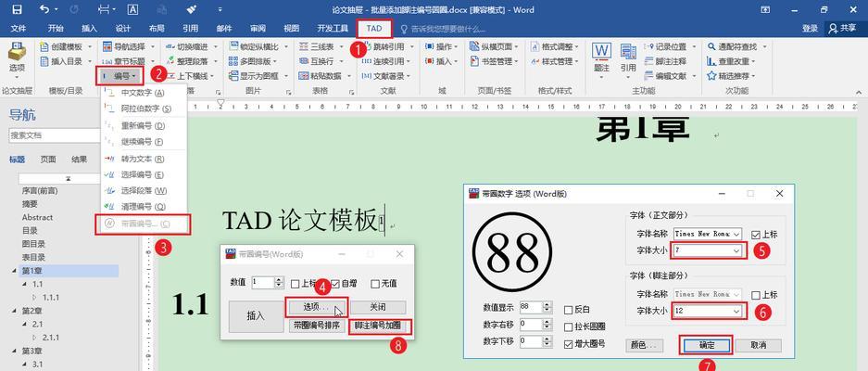Open 脚注部分 字体大小 dropdown showing 12
Viewport: 868px width, 371px height.
point(707,311)
